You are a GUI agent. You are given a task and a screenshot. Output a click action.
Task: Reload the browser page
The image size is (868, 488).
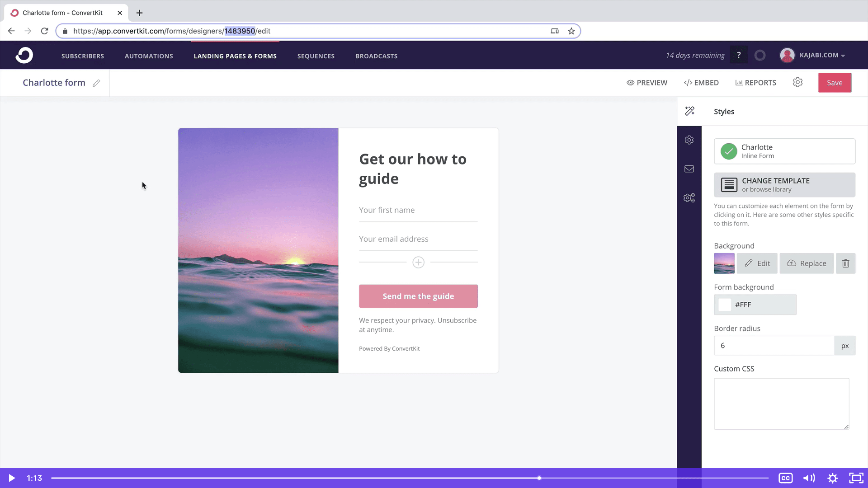(44, 31)
